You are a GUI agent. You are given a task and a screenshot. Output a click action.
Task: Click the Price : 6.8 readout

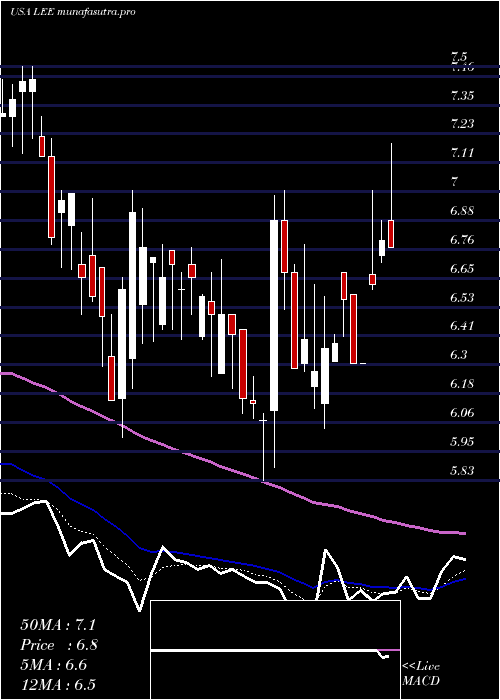pos(59,645)
